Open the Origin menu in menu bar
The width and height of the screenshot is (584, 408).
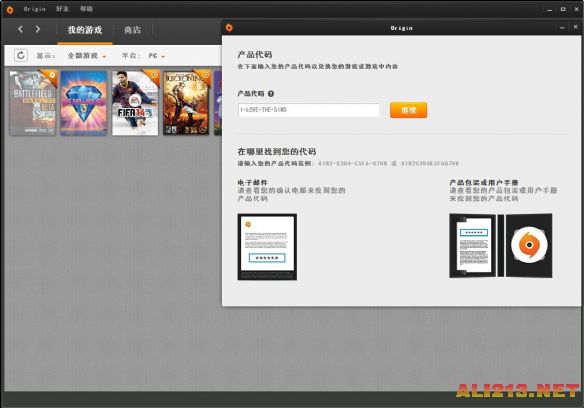pyautogui.click(x=34, y=9)
